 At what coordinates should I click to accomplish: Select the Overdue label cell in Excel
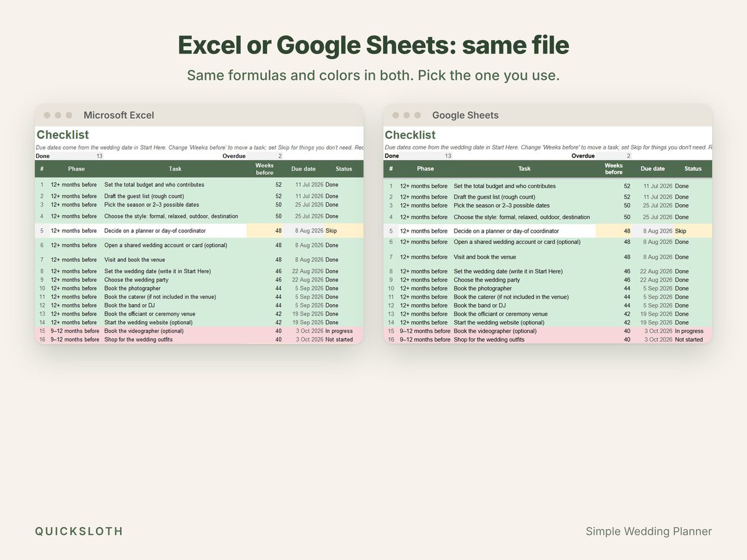234,156
